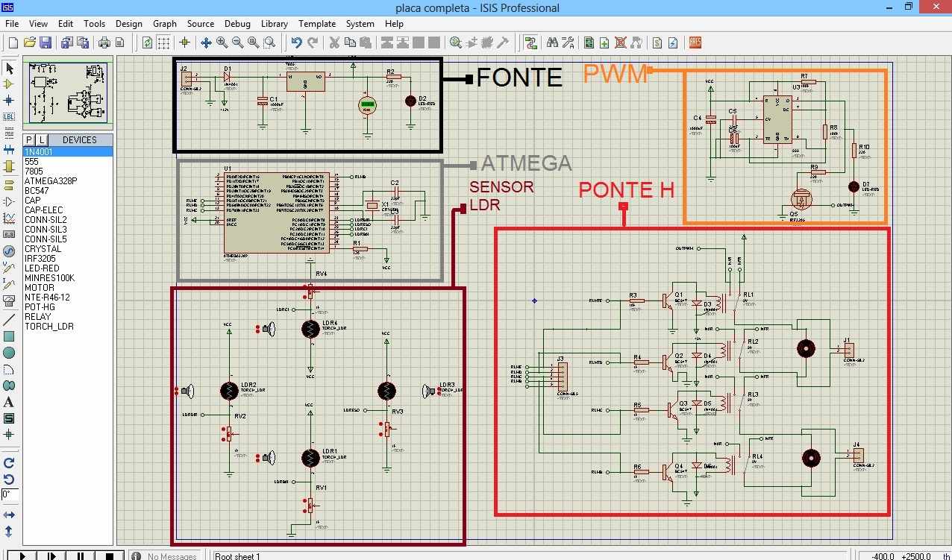Zoom to selected area icon
This screenshot has width=952, height=560.
tap(269, 43)
